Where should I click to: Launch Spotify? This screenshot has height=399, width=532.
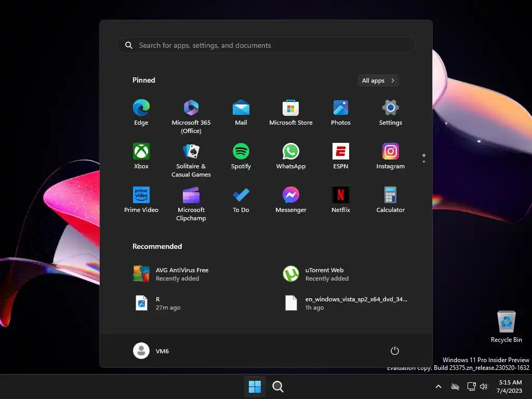[x=241, y=156]
